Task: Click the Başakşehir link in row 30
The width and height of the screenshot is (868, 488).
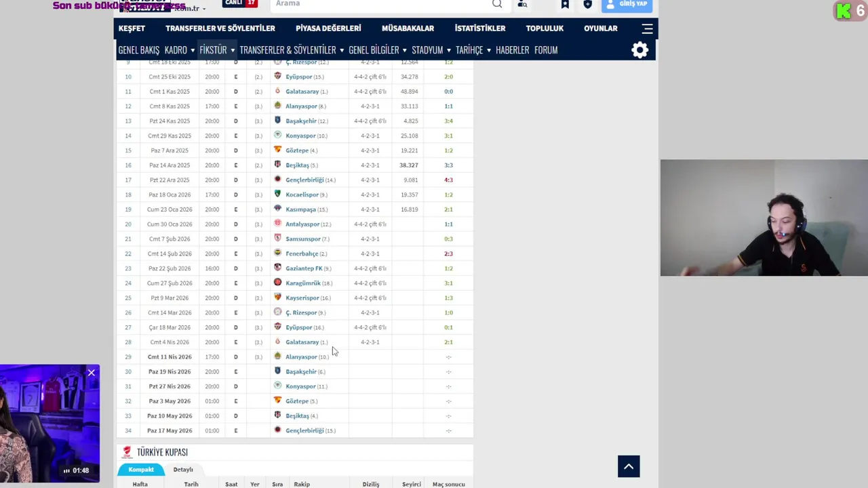Action: (x=301, y=371)
